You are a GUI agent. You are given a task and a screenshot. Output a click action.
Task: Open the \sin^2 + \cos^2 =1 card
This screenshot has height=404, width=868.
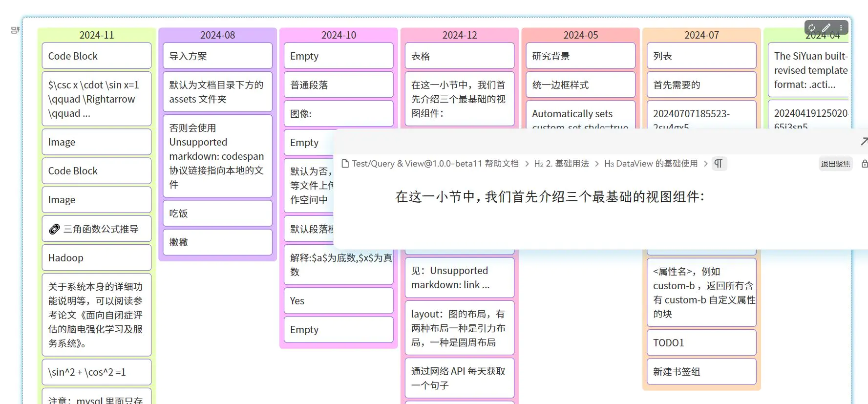(97, 372)
